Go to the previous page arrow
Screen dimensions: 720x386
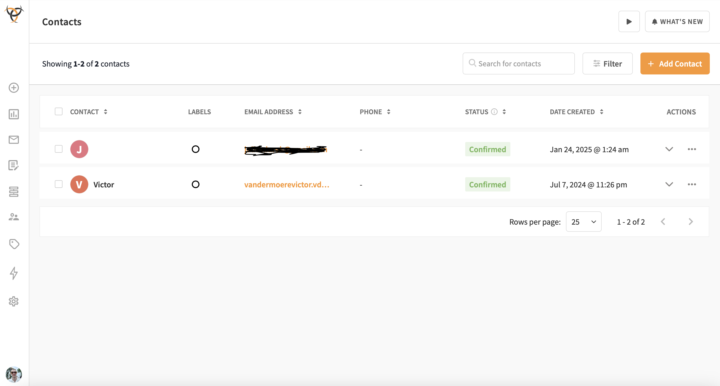663,222
